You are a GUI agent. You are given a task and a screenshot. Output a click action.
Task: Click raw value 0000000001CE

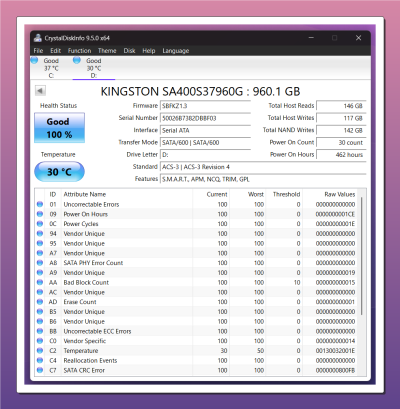[335, 214]
